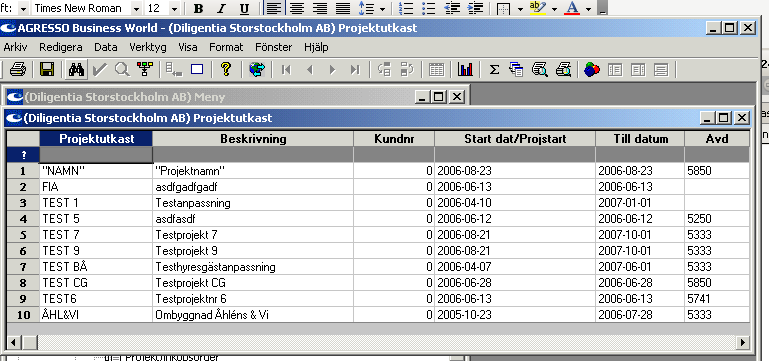Image resolution: width=769 pixels, height=361 pixels.
Task: Open the Data menu
Action: tap(105, 48)
